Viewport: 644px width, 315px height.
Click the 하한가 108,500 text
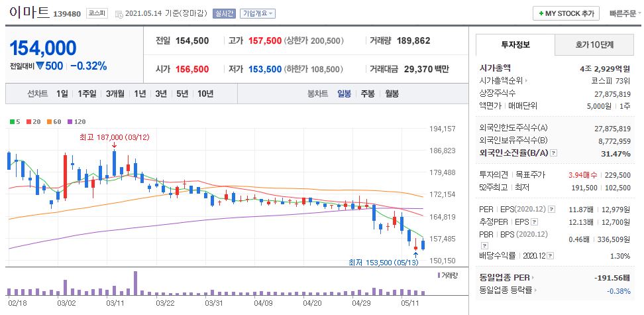pyautogui.click(x=315, y=69)
